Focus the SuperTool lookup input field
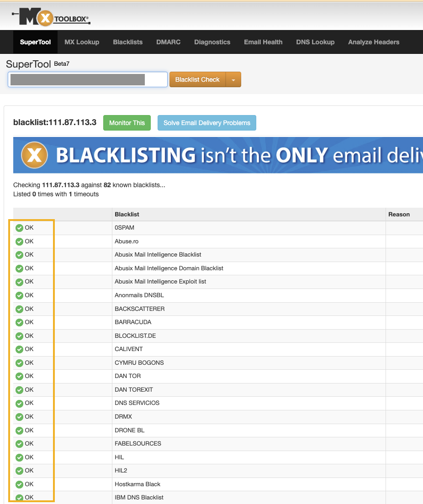Image resolution: width=423 pixels, height=504 pixels. pyautogui.click(x=88, y=79)
